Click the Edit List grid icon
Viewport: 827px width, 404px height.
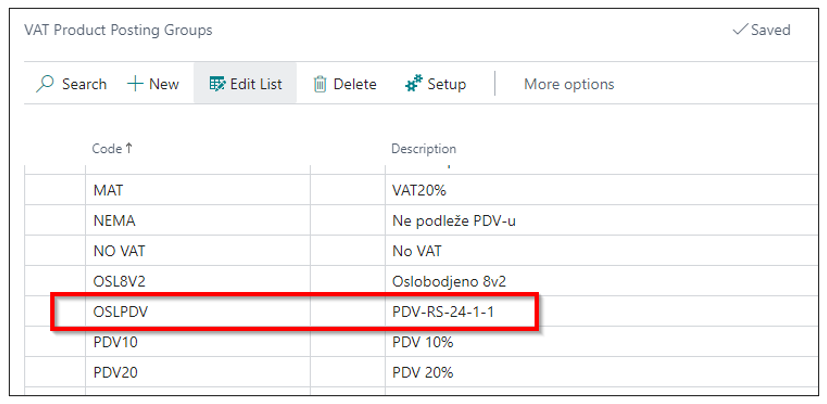[x=217, y=84]
